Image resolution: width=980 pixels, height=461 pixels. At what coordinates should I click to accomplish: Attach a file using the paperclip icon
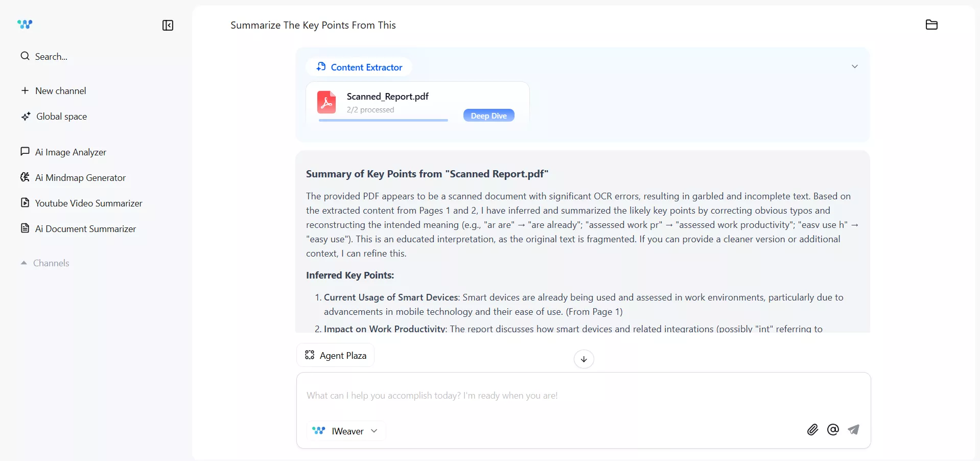point(812,430)
